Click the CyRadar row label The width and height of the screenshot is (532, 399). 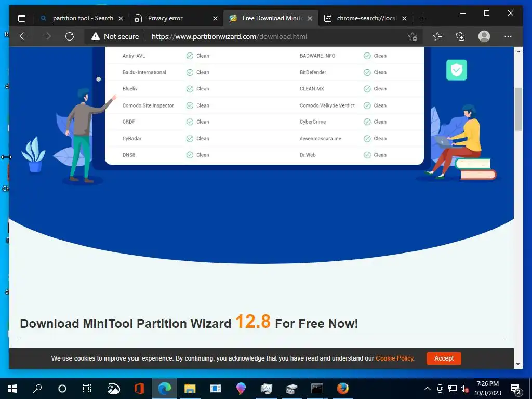tap(132, 138)
